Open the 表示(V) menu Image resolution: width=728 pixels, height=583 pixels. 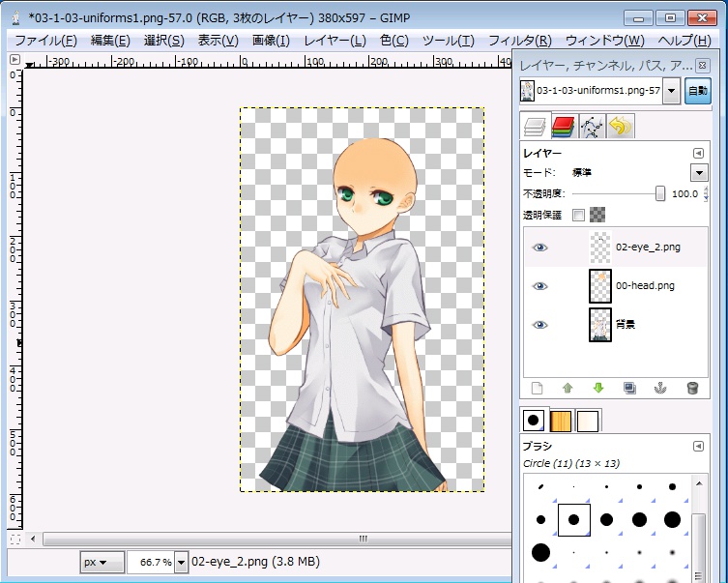[x=218, y=41]
